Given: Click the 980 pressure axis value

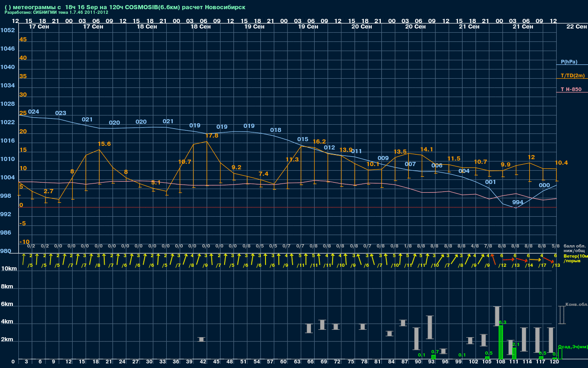Looking at the screenshot, I should click(x=6, y=251).
